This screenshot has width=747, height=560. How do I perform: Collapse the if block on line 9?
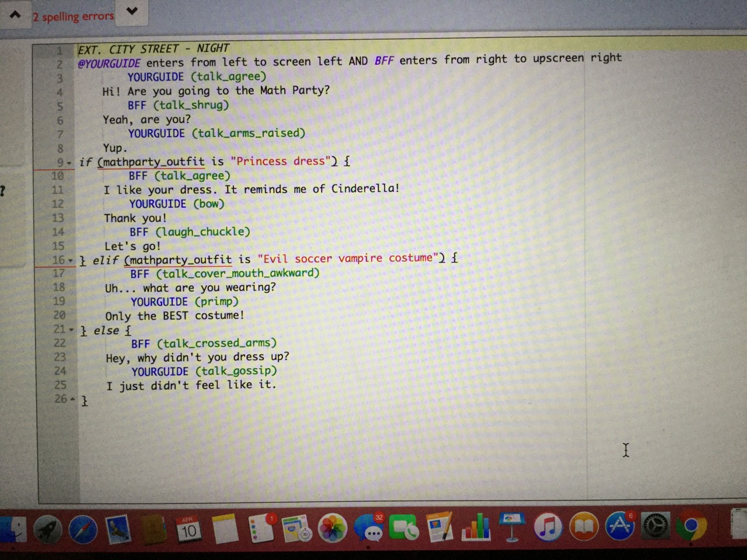(69, 163)
